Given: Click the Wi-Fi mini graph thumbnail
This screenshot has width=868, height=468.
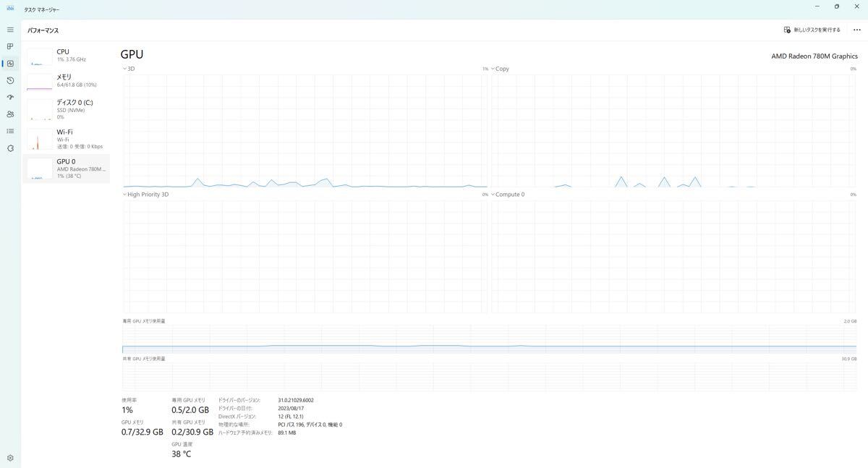Looking at the screenshot, I should point(40,140).
